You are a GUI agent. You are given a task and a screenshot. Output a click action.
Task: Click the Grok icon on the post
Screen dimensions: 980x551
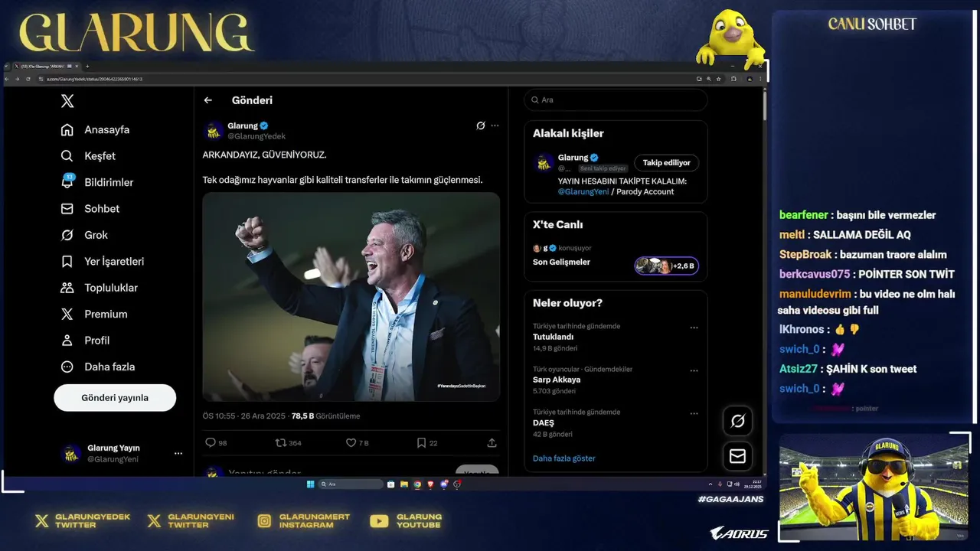point(480,126)
